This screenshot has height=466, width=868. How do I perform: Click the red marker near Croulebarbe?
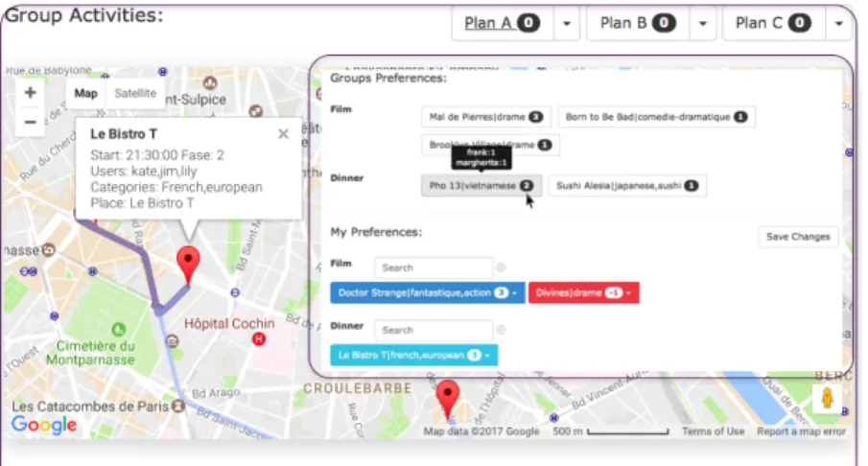[x=448, y=399]
